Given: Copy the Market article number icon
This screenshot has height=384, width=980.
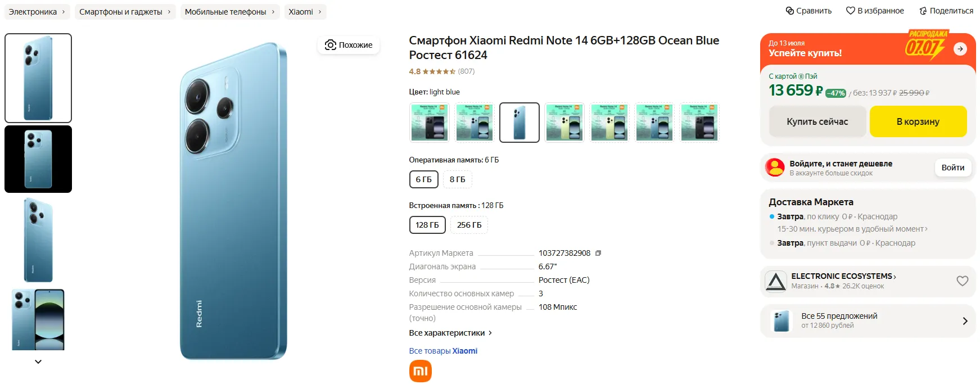Looking at the screenshot, I should [x=598, y=253].
